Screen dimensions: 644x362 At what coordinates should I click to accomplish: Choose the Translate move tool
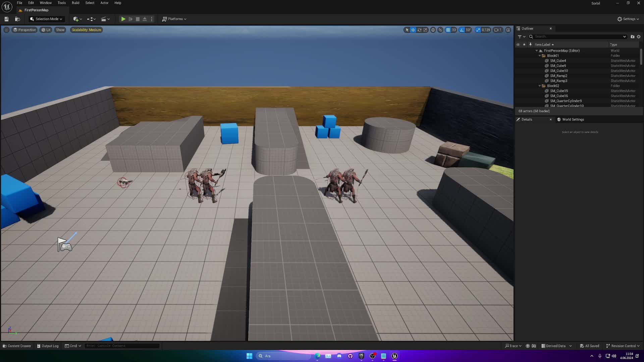413,30
